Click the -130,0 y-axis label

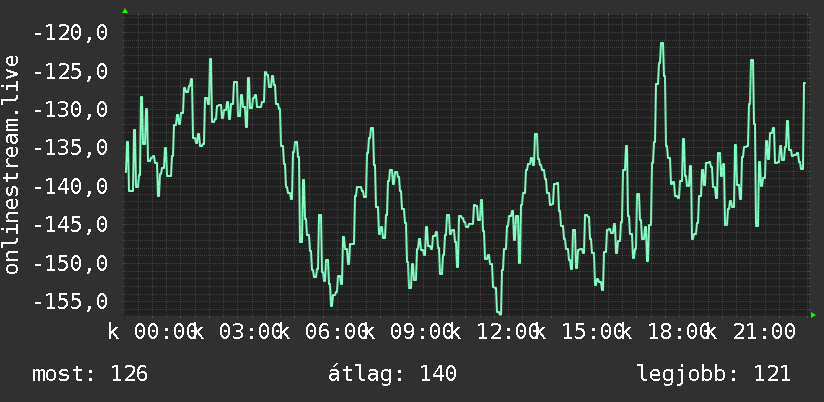tap(70, 110)
